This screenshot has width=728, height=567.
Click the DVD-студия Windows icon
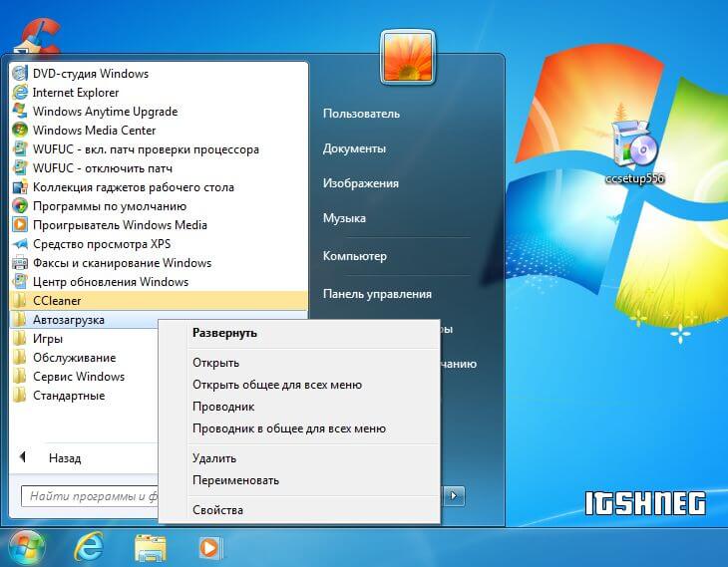pos(20,74)
